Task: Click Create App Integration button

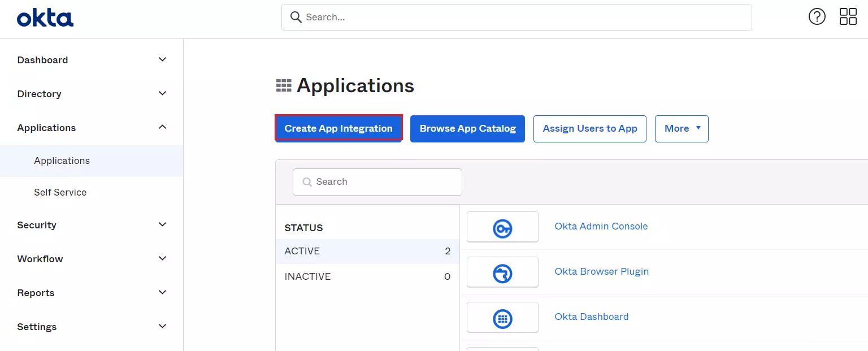Action: 338,129
